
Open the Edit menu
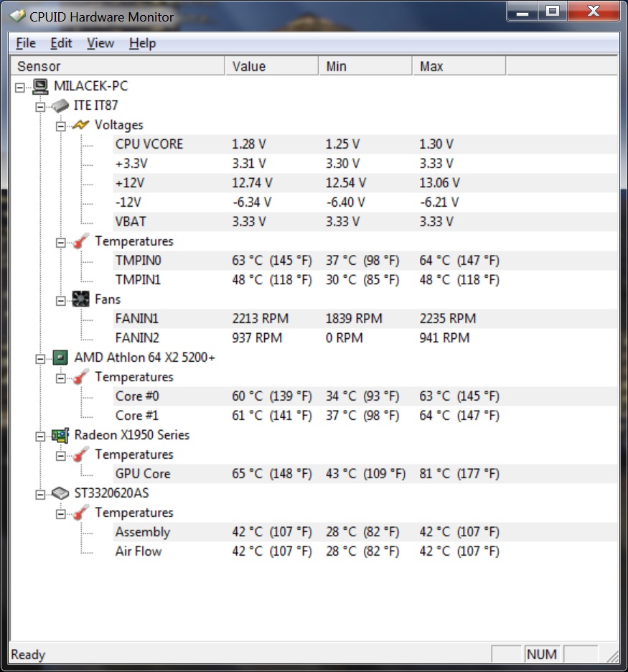(61, 43)
